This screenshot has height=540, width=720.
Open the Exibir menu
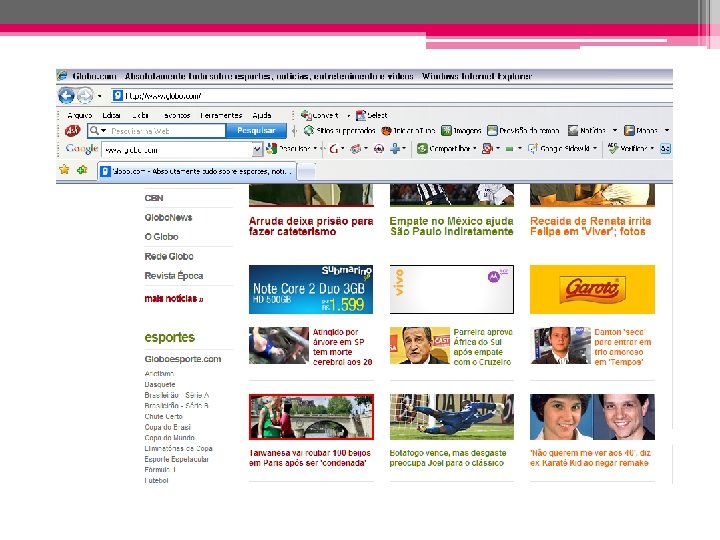141,115
